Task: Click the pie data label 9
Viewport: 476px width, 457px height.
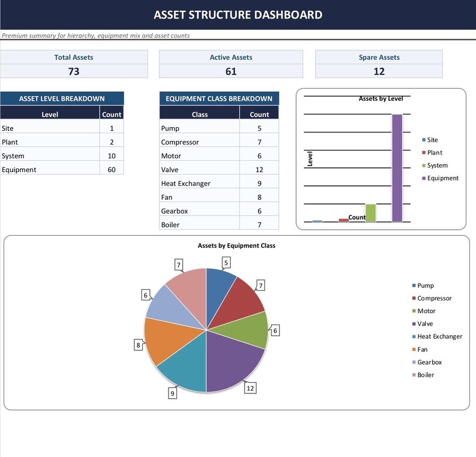Action: (173, 393)
